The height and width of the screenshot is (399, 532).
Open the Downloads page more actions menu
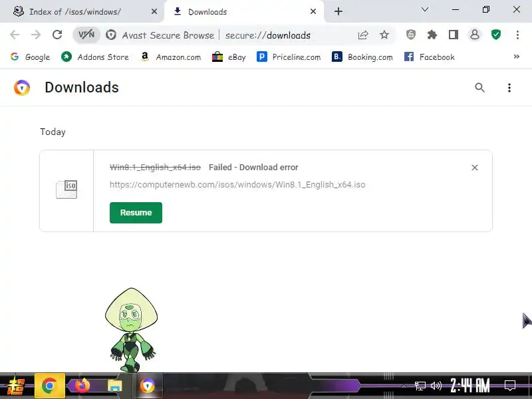(x=509, y=88)
